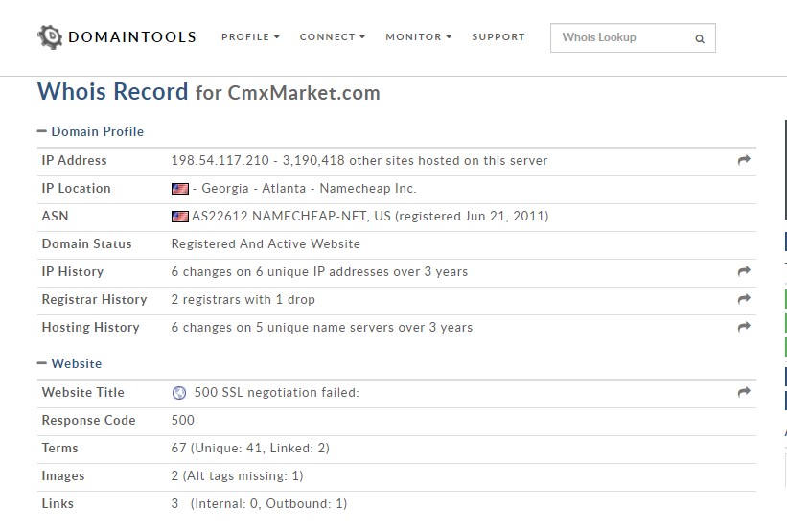
Task: Select the IP address 198.54.117.210 text
Action: tap(220, 161)
